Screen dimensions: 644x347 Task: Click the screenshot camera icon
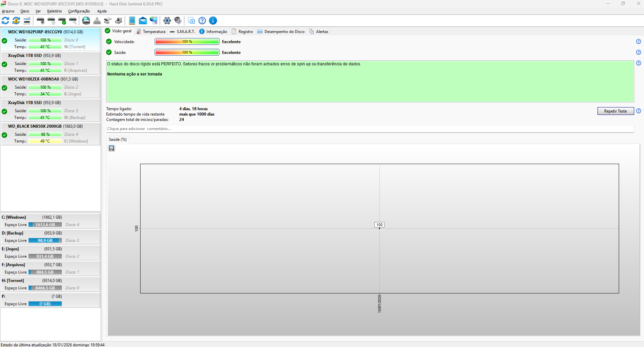tap(191, 21)
